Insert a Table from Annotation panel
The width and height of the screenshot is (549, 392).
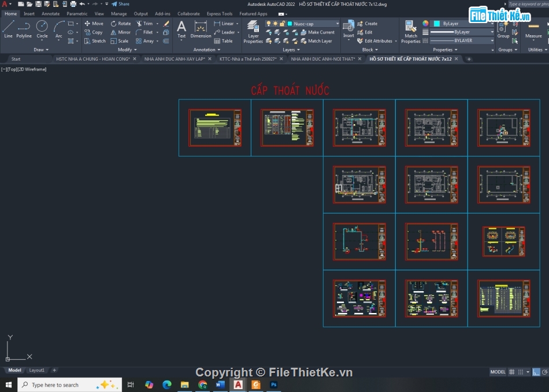[x=223, y=41]
